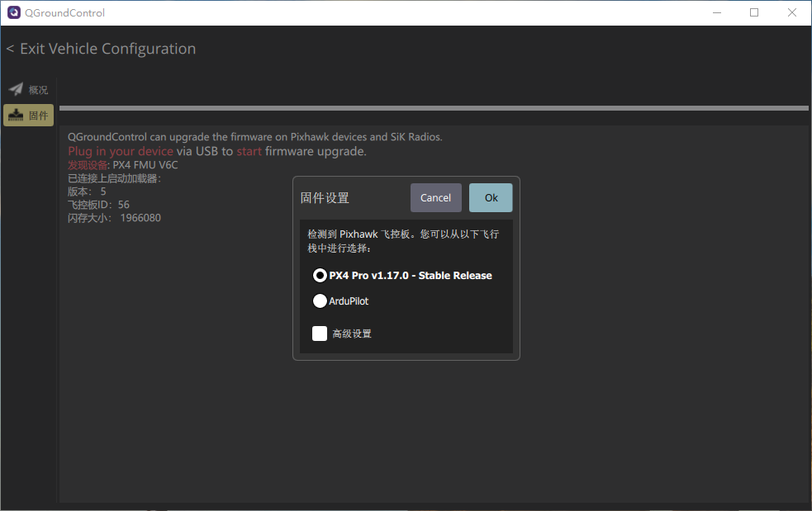Close the QGroundControl window
Screen dimensions: 812x511
[x=792, y=12]
